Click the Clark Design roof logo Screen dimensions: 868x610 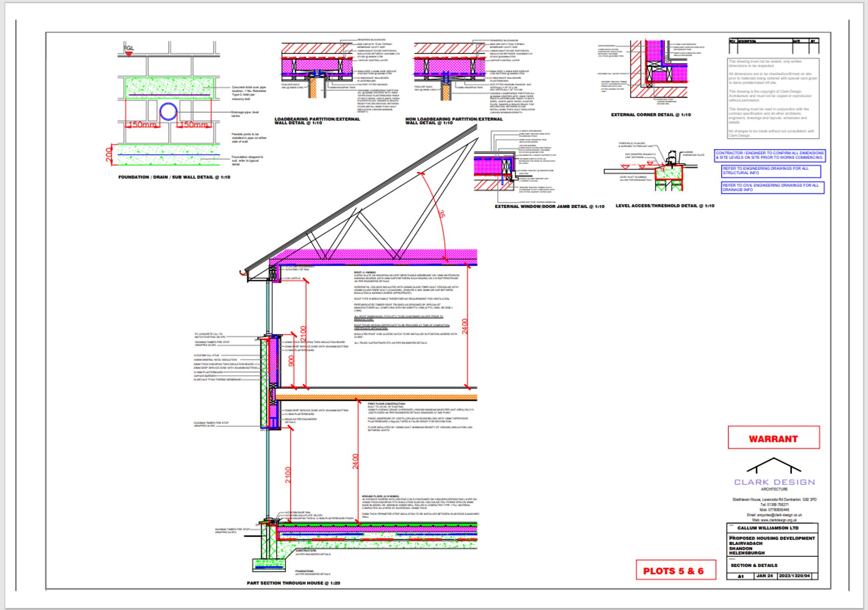pyautogui.click(x=773, y=466)
